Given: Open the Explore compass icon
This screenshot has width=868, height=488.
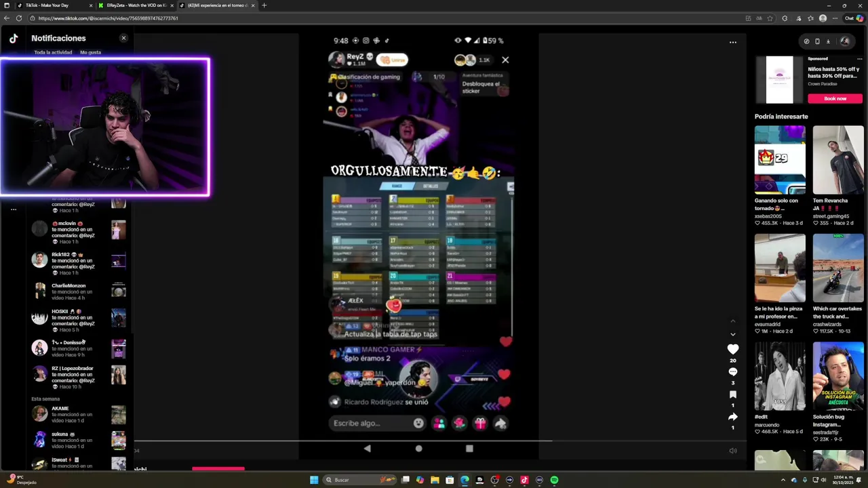Looking at the screenshot, I should click(806, 41).
